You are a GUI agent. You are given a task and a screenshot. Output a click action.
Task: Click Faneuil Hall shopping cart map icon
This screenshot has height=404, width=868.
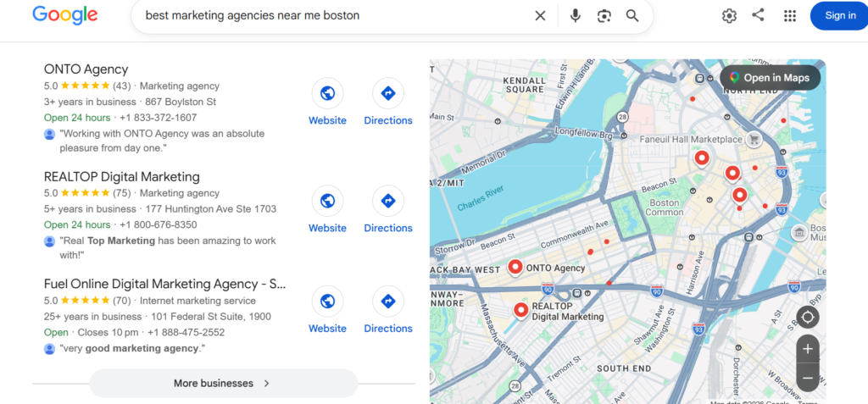pyautogui.click(x=753, y=138)
